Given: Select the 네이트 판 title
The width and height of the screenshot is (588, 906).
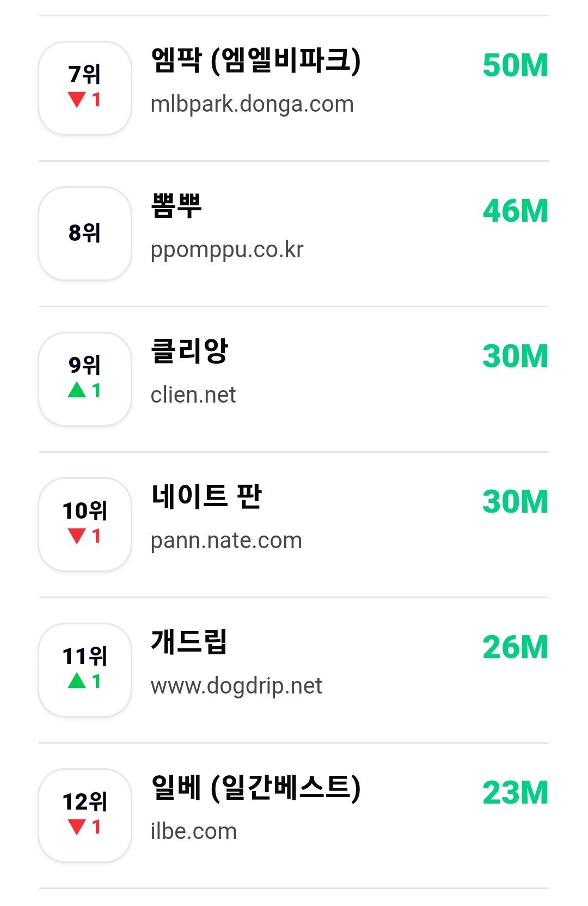Looking at the screenshot, I should [x=206, y=497].
